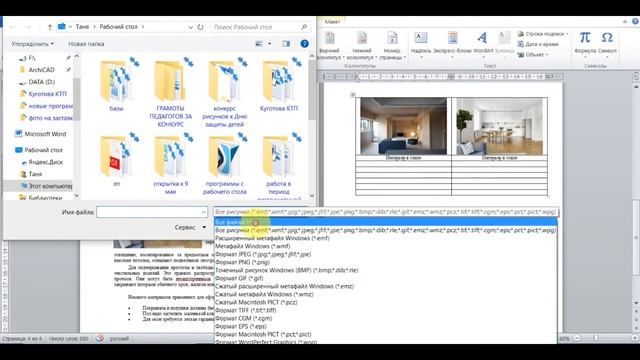This screenshot has width=640, height=360.
Task: Open the базы folder
Action: coord(116,85)
